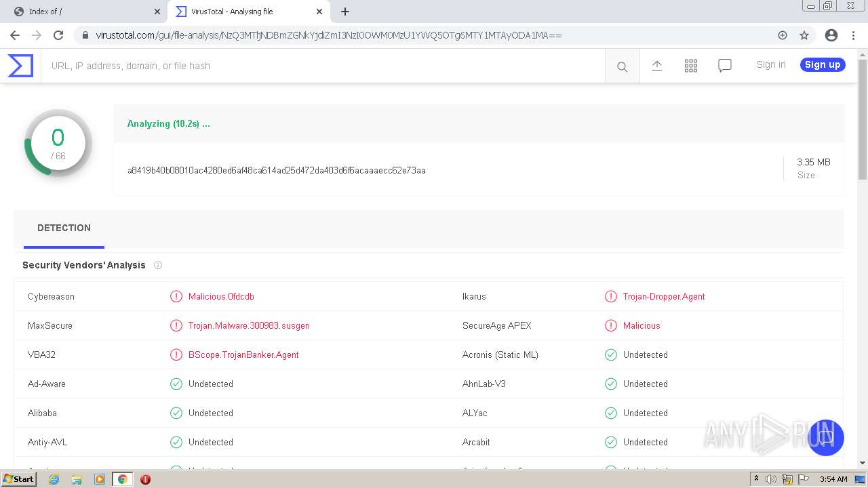The width and height of the screenshot is (868, 488).
Task: Click the info icon beside Security Vendors' Analysis
Action: pyautogui.click(x=158, y=265)
